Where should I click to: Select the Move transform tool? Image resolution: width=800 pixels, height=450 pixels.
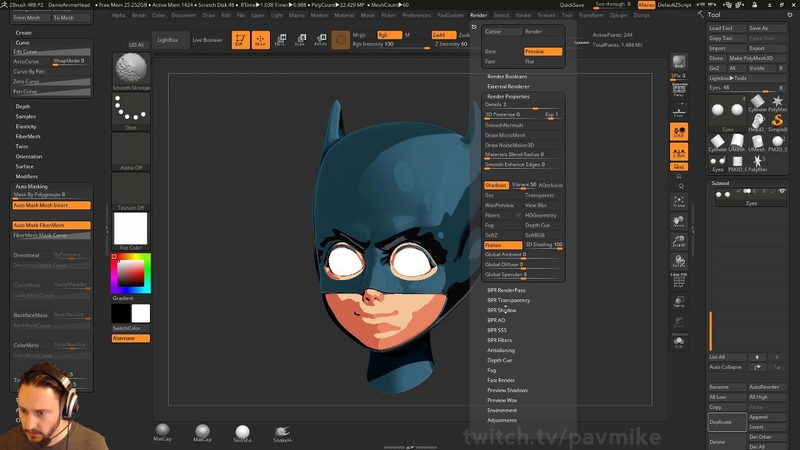pyautogui.click(x=280, y=40)
